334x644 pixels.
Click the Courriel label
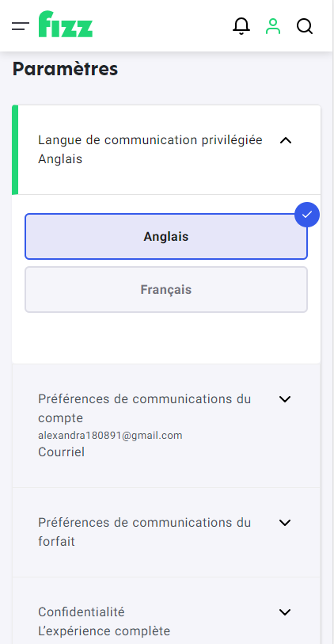point(62,452)
